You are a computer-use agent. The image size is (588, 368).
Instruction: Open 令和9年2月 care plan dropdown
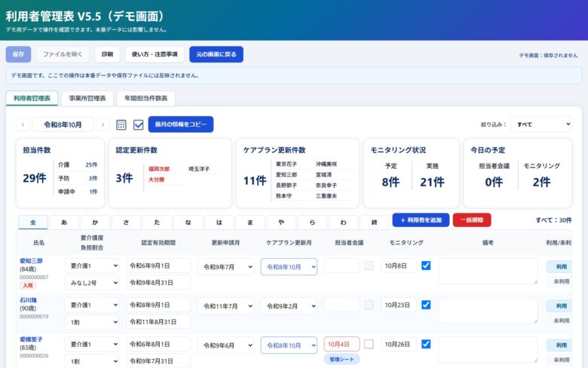[289, 306]
